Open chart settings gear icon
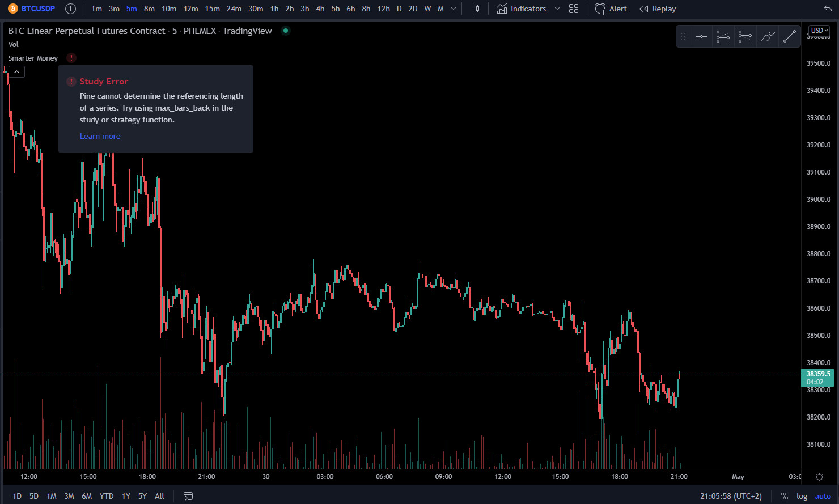The image size is (839, 504). point(819,477)
